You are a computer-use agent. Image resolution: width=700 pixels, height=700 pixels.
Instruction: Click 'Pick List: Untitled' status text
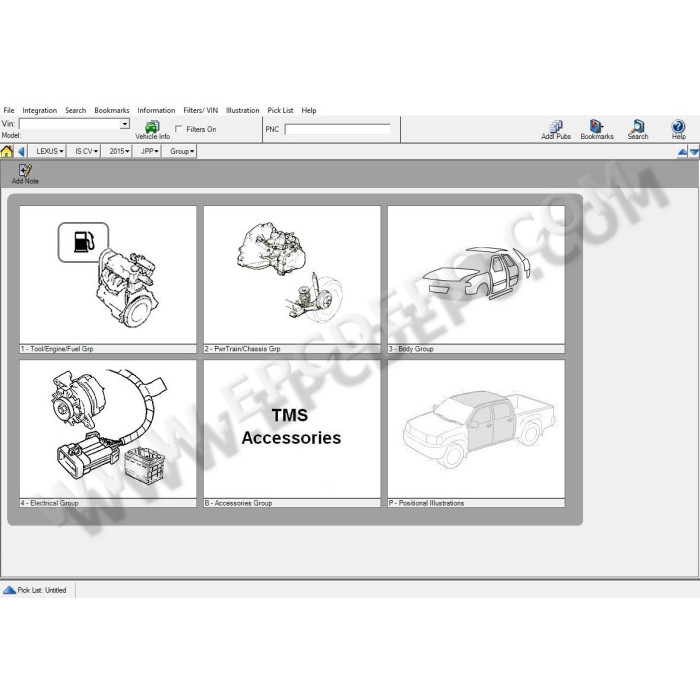(42, 590)
